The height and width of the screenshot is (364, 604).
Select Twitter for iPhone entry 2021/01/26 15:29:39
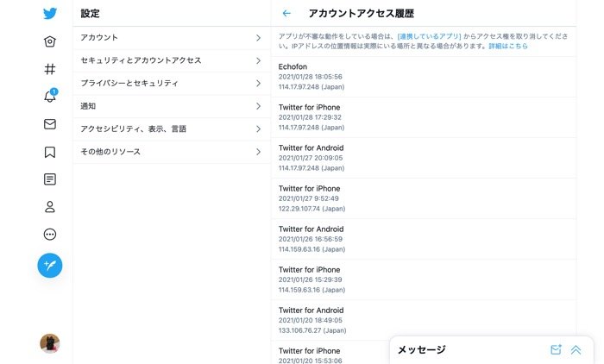click(x=424, y=279)
